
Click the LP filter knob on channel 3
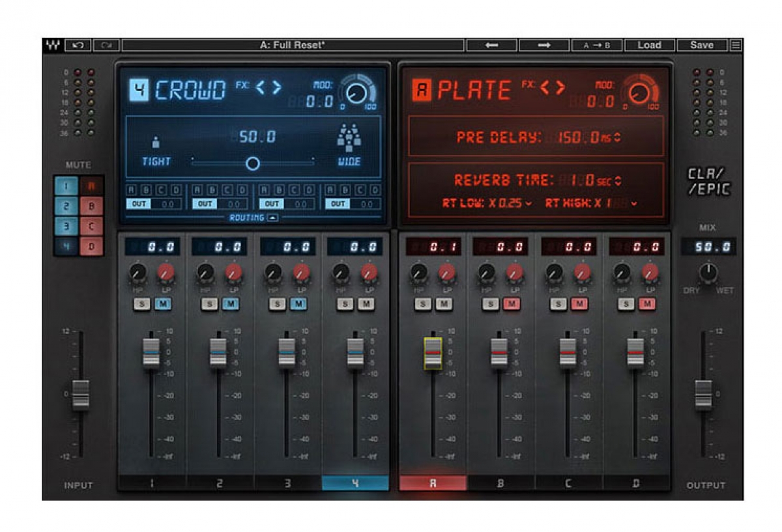click(x=302, y=272)
